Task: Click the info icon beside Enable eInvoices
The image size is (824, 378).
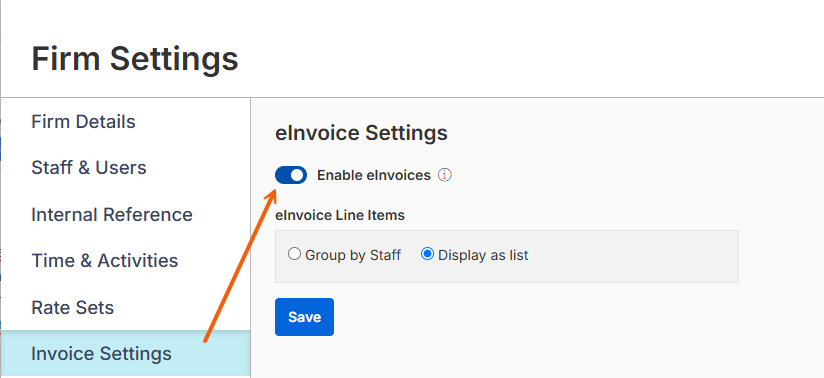Action: pos(445,175)
